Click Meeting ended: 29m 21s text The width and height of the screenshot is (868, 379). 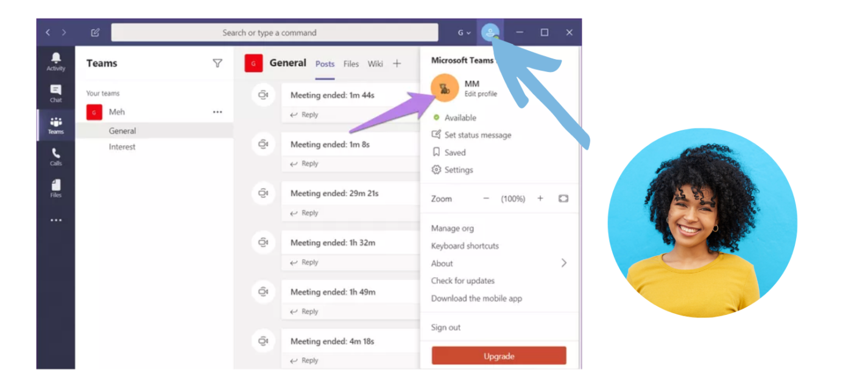(x=334, y=193)
